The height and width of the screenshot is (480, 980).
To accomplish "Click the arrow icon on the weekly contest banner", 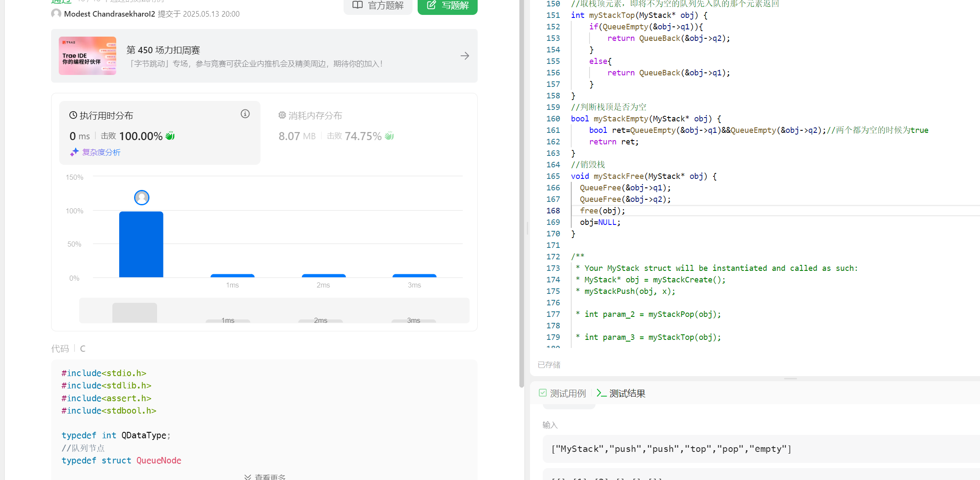I will click(x=464, y=56).
